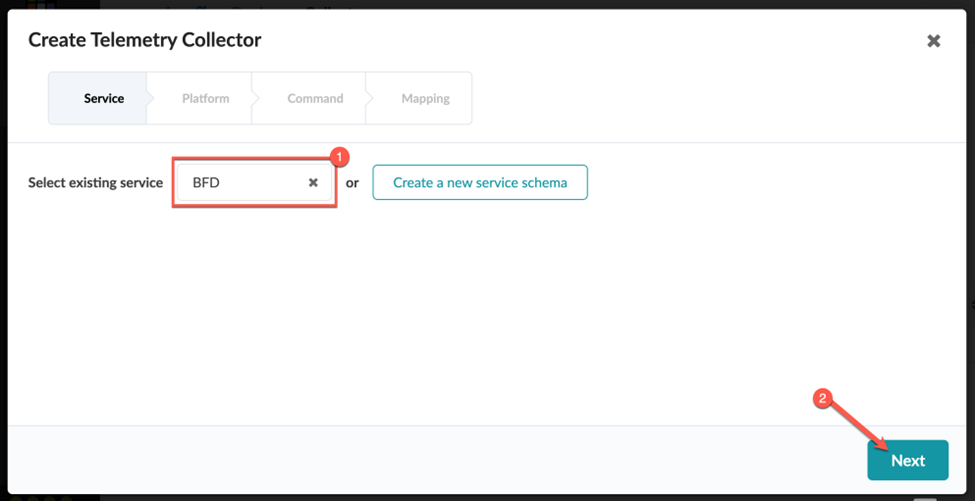Click the Create Telemetry Collector title
Viewport: 975px width, 501px height.
tap(145, 41)
